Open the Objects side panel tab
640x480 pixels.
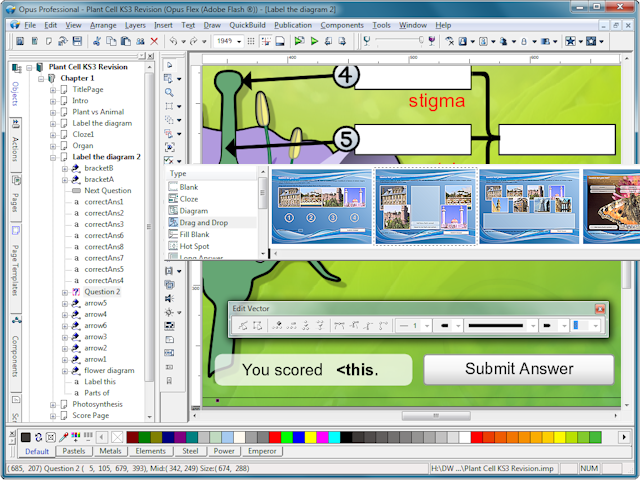coord(15,89)
